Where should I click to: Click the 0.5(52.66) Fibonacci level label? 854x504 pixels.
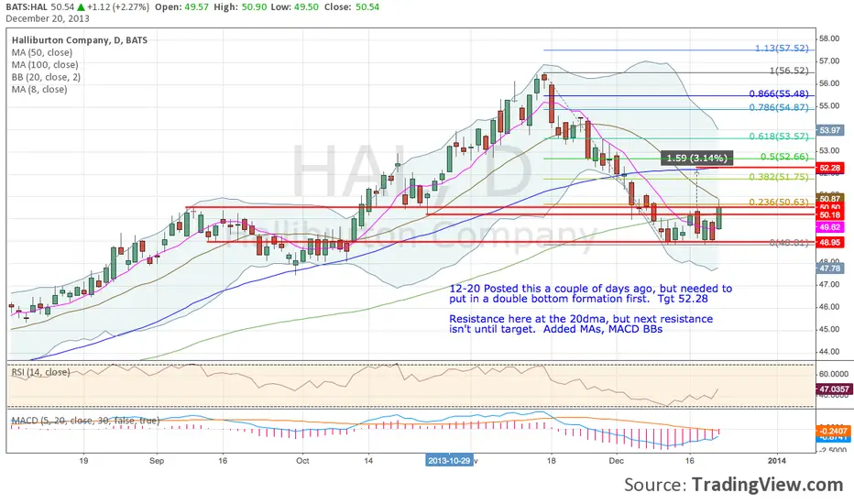(785, 157)
